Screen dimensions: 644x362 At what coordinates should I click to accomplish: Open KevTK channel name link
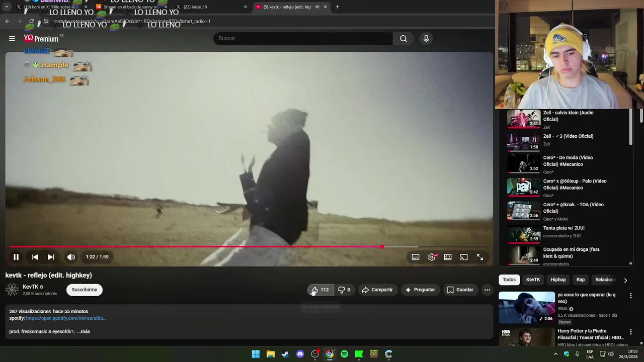tap(30, 287)
